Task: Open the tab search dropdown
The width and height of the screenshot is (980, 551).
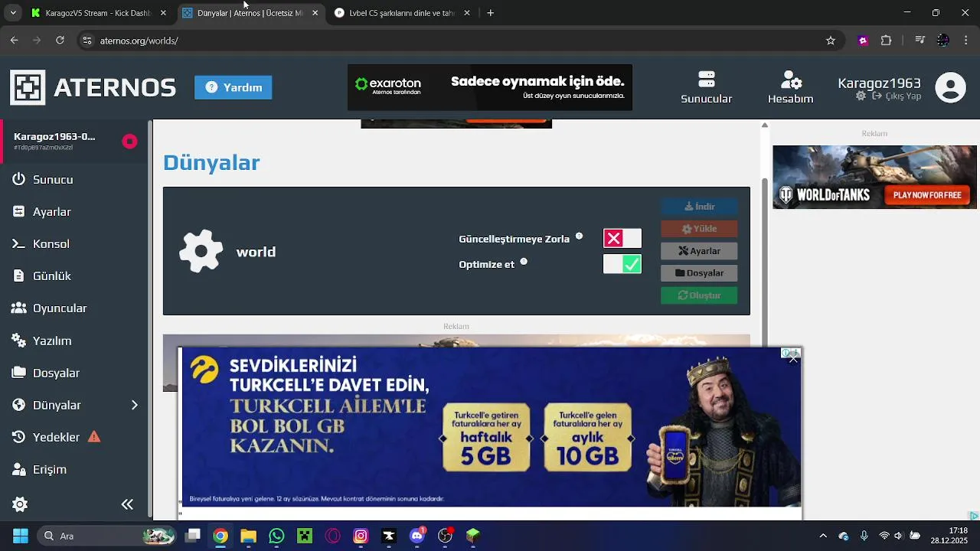Action: (x=13, y=13)
